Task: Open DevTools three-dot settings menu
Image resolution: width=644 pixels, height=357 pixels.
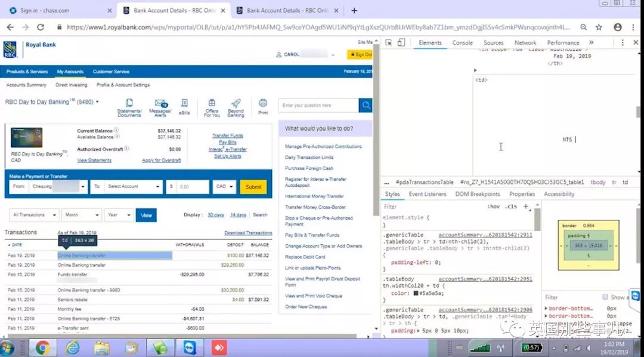Action: click(623, 43)
